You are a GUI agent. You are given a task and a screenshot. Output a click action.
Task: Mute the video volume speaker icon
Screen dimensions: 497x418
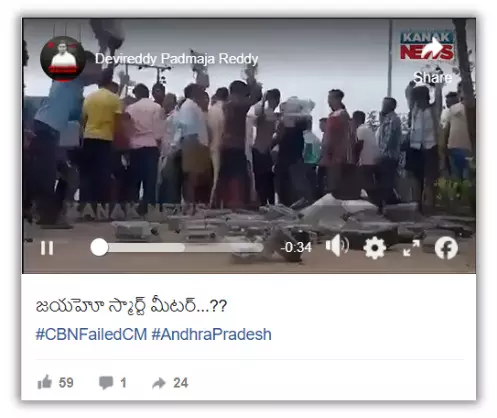(337, 246)
